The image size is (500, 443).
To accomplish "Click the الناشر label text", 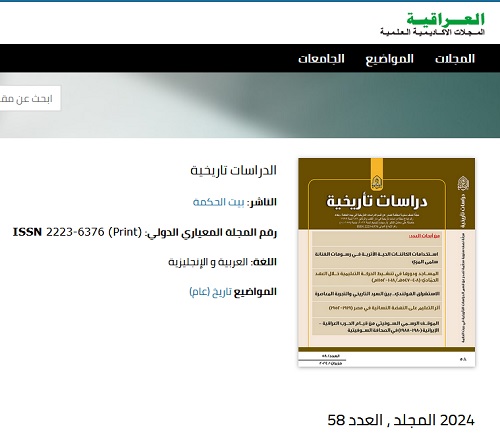I will coord(262,202).
